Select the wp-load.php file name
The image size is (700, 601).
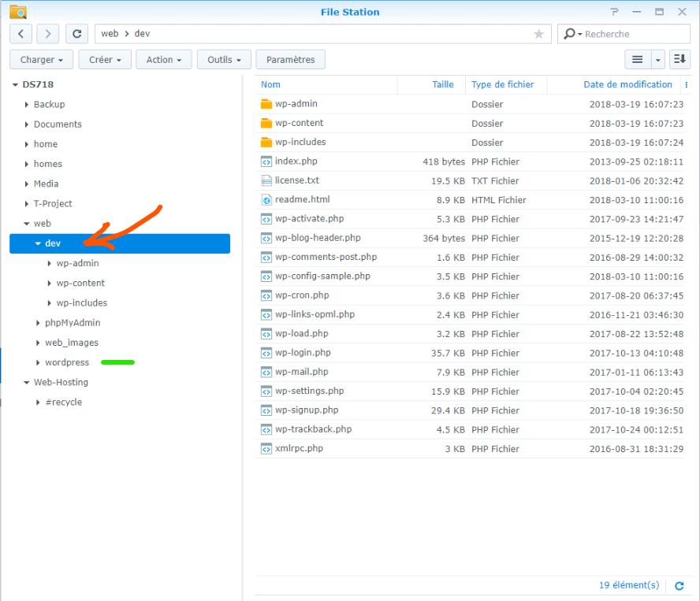click(x=301, y=334)
